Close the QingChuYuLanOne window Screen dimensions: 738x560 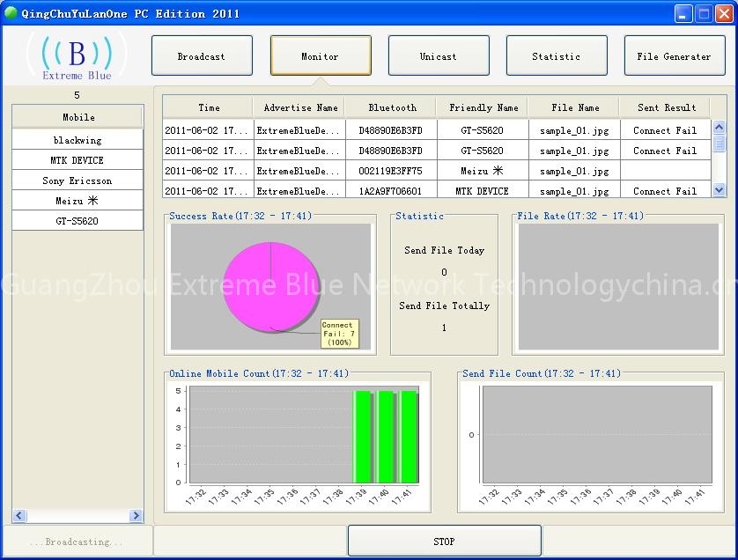(x=724, y=13)
